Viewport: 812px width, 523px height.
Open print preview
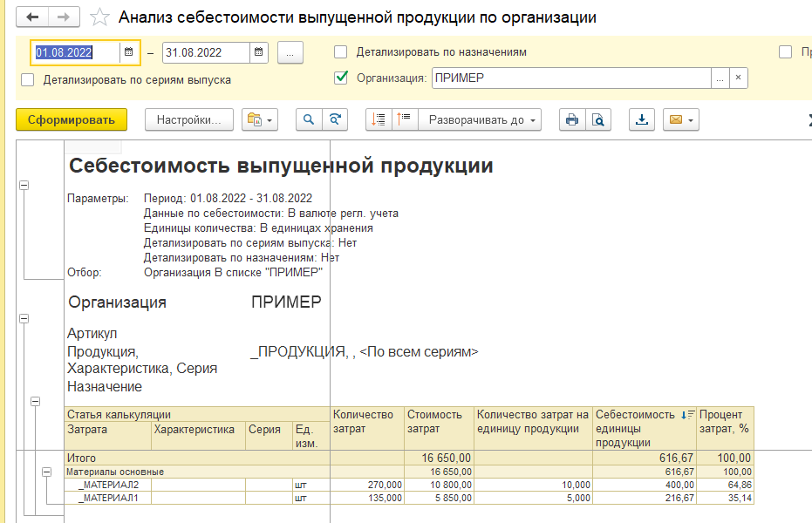tap(597, 120)
